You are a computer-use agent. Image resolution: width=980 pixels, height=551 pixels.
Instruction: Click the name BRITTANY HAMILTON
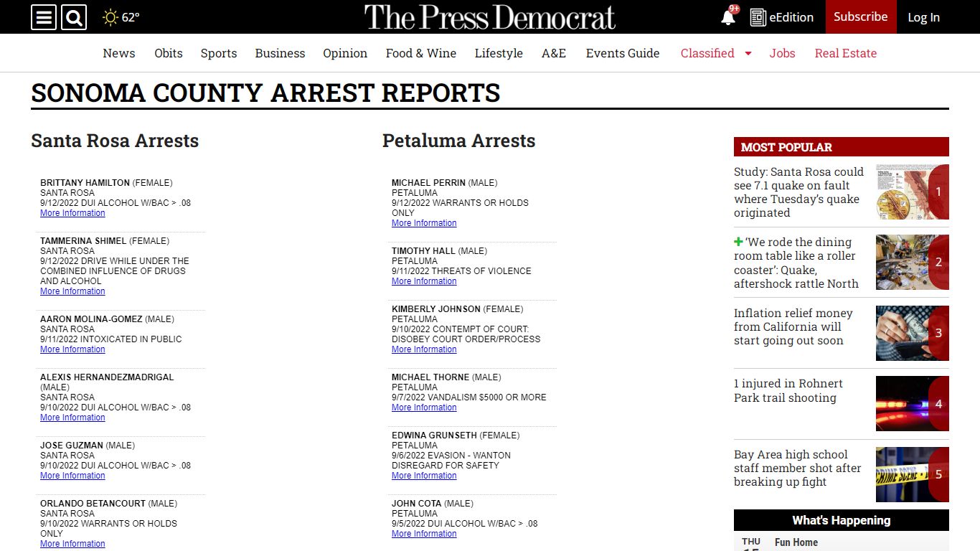[x=85, y=183]
